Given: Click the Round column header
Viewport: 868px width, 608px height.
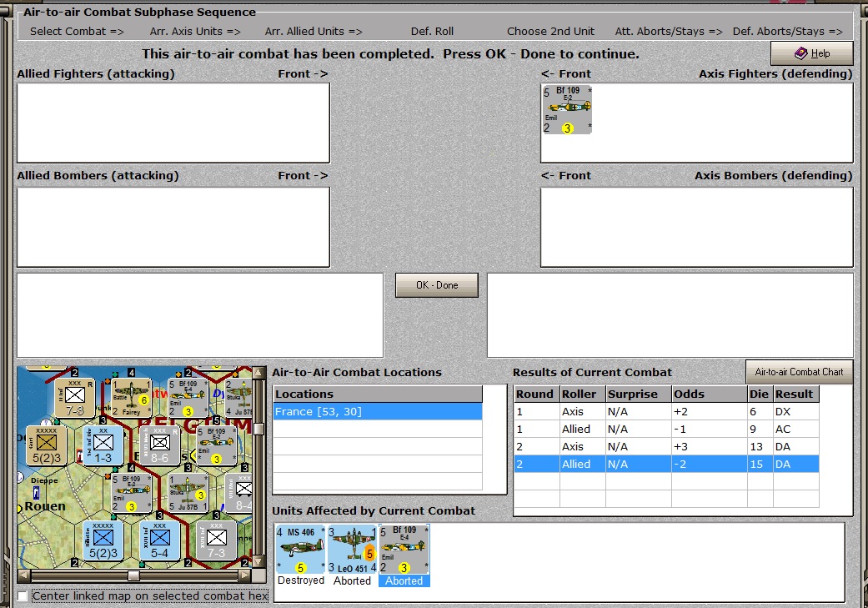Looking at the screenshot, I should click(536, 394).
